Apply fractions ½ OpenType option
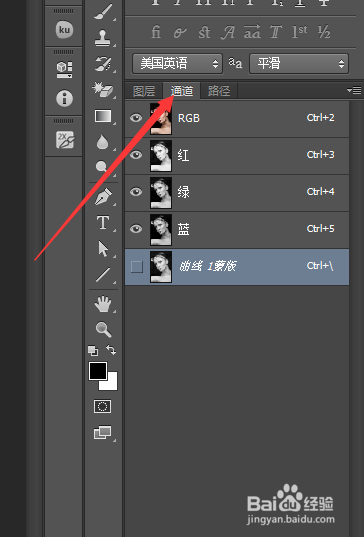 [324, 32]
